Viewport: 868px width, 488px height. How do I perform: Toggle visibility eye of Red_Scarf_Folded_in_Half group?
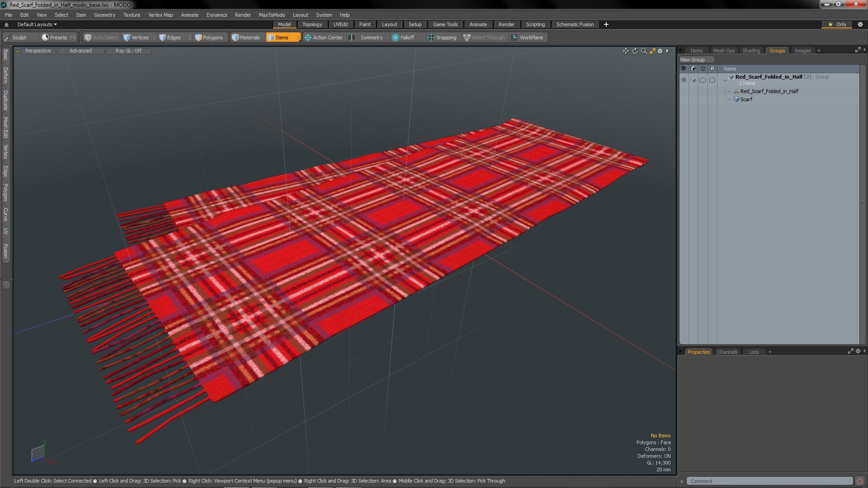tap(684, 80)
